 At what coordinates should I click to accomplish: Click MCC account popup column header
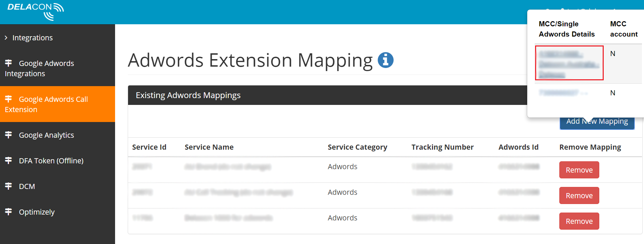click(624, 29)
